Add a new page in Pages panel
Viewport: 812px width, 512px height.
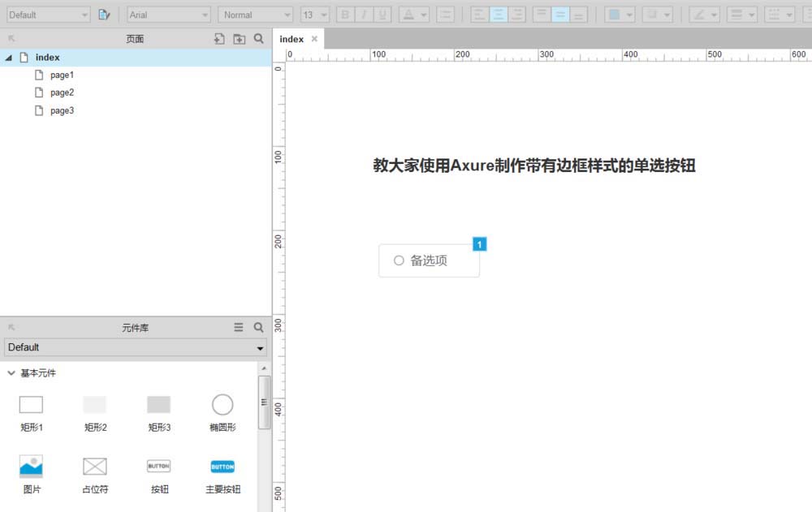click(219, 39)
